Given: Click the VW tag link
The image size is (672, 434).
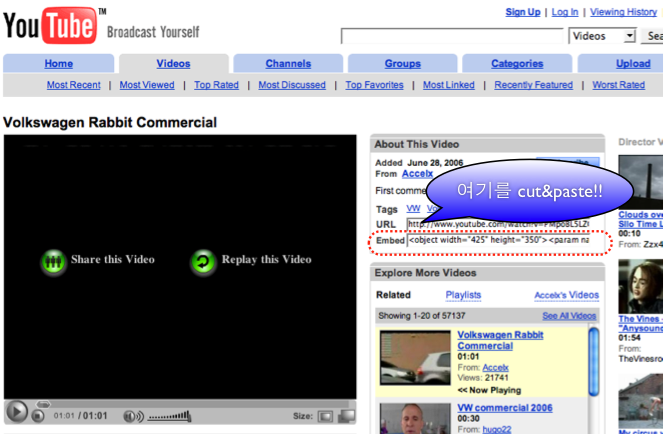Looking at the screenshot, I should 413,209.
